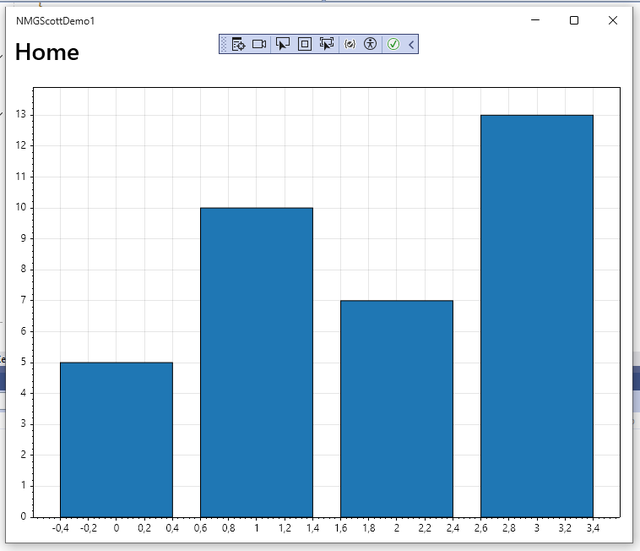
Task: Run the Scan for Accessibility Issues icon
Action: click(x=370, y=44)
